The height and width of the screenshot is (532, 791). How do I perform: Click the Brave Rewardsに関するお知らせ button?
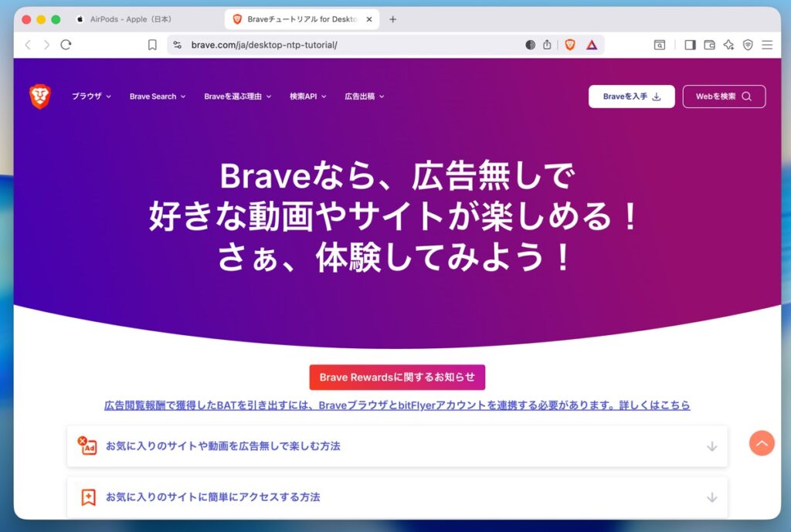click(397, 378)
